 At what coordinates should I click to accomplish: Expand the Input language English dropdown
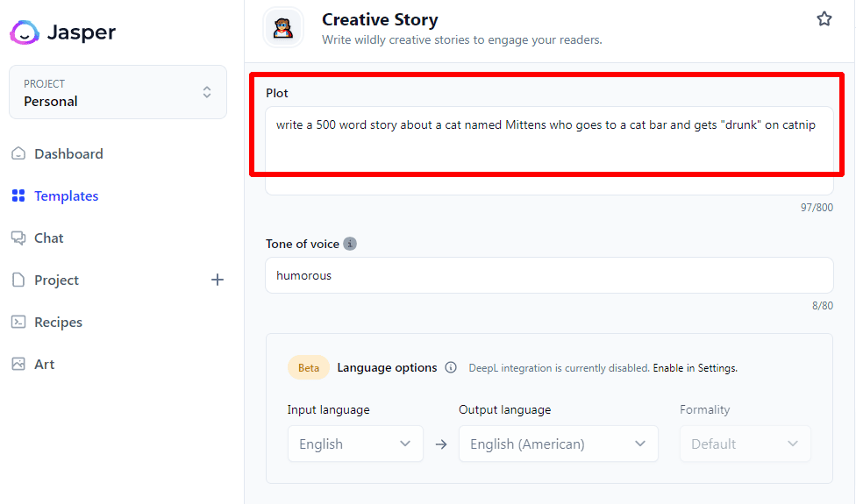click(x=355, y=444)
